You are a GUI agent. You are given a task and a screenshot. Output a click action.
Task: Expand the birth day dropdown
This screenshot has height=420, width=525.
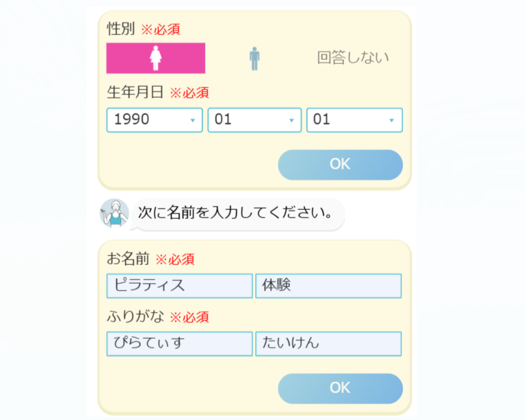click(x=354, y=120)
